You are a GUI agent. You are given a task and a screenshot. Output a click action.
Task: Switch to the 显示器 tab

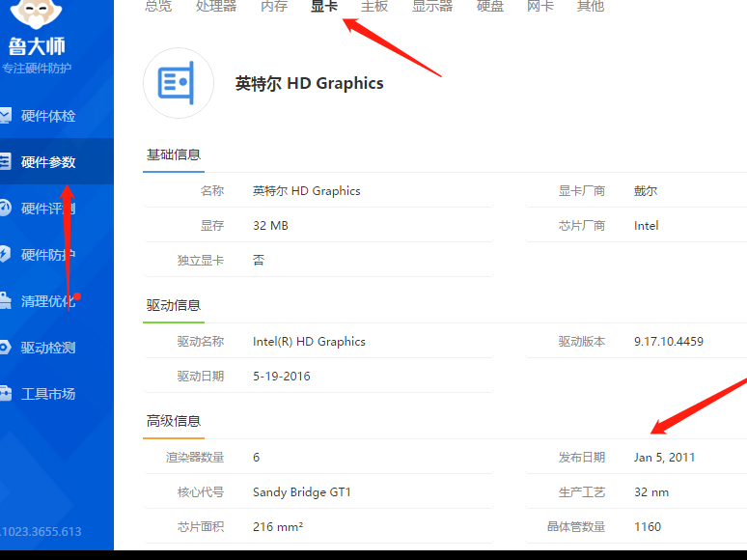click(432, 6)
